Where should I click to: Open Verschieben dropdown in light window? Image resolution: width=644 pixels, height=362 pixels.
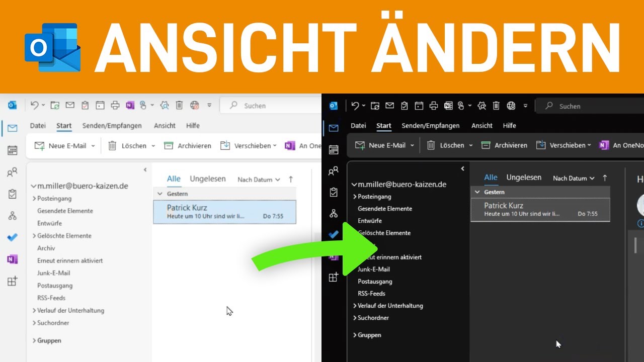pyautogui.click(x=275, y=146)
